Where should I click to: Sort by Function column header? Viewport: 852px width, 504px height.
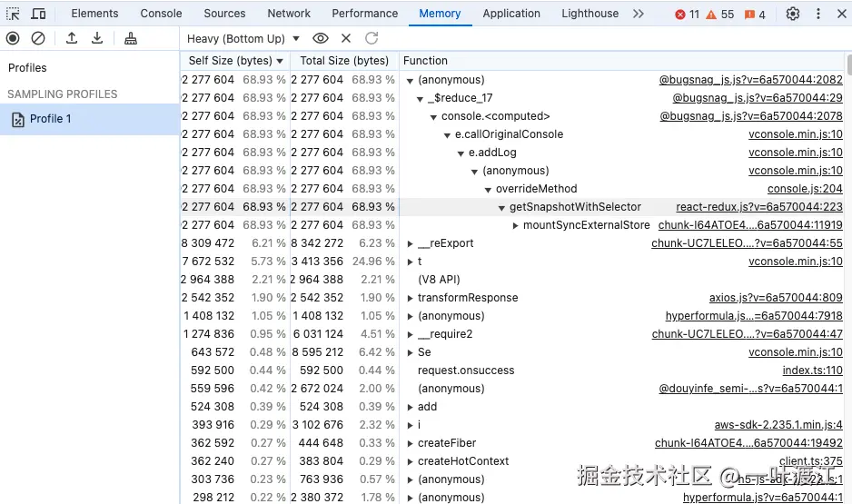click(621, 61)
